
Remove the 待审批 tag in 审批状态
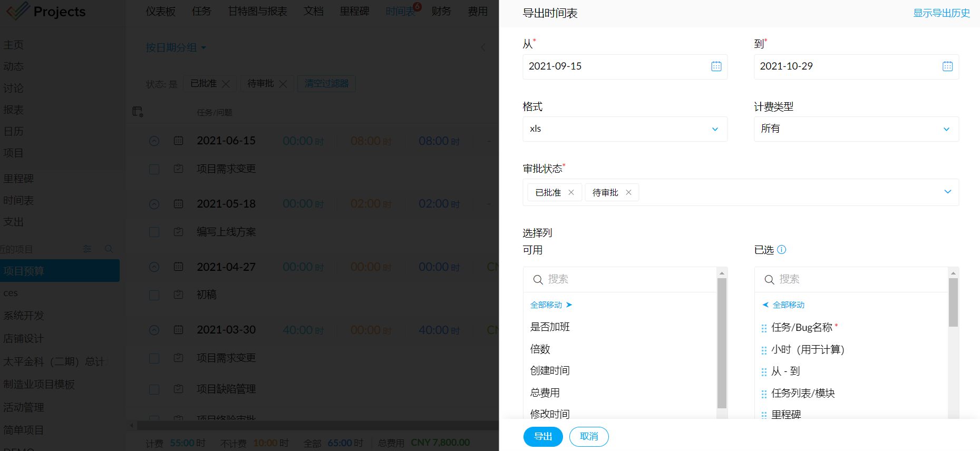(628, 193)
